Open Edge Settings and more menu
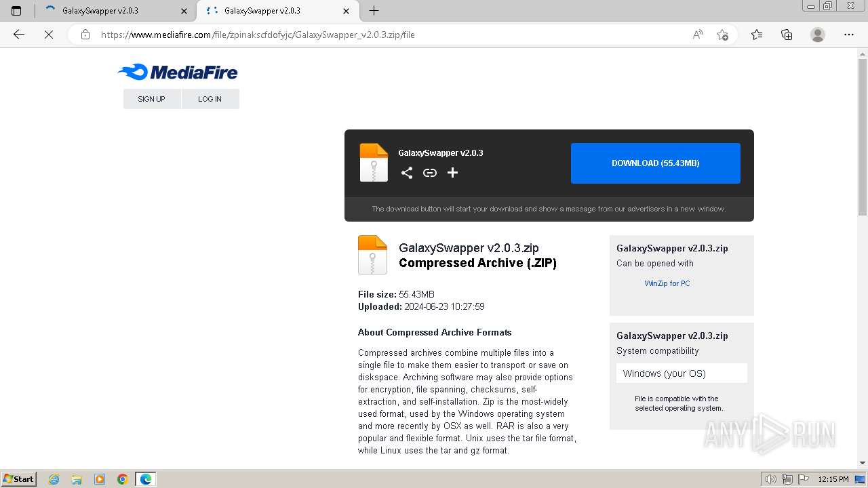Viewport: 868px width, 488px height. point(849,35)
